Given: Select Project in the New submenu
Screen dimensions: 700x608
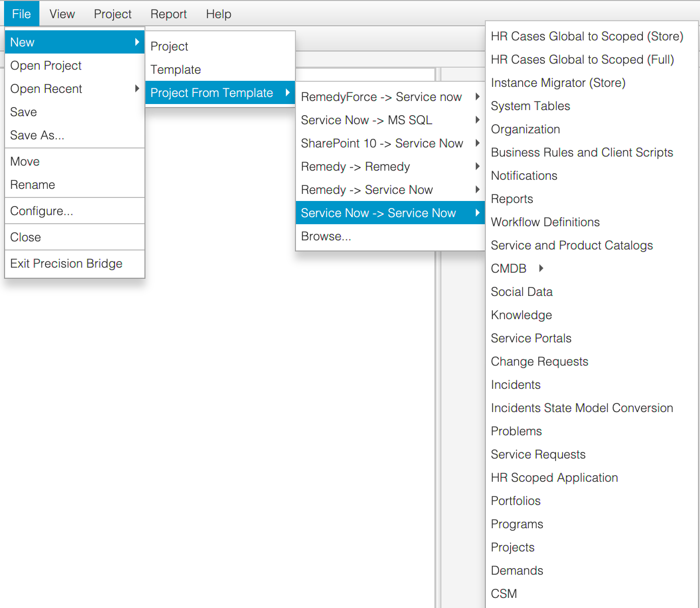Looking at the screenshot, I should pos(220,46).
